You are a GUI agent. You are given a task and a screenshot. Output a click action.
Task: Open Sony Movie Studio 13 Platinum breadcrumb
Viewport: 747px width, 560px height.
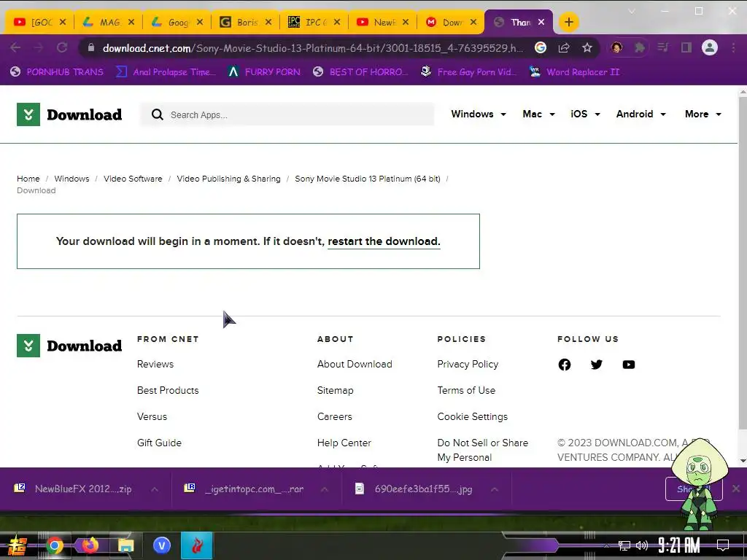coord(368,179)
